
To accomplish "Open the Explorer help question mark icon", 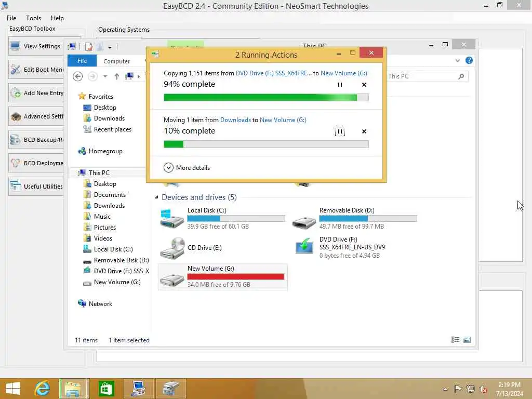I will pyautogui.click(x=469, y=60).
